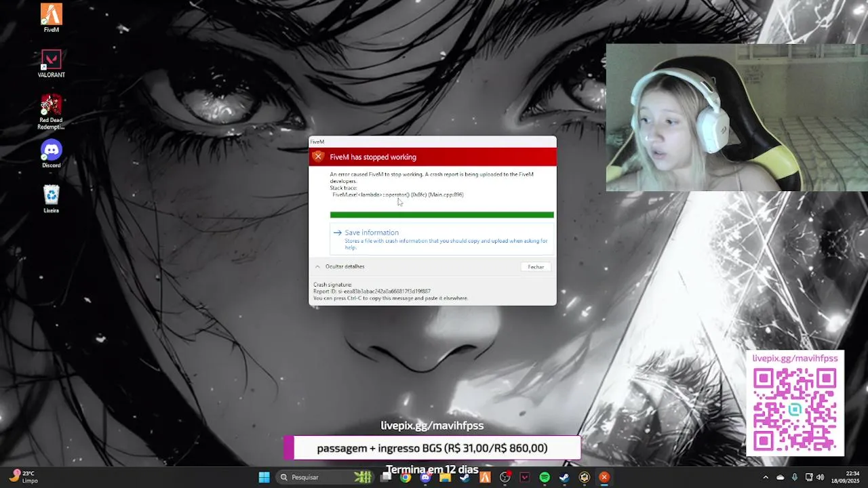
Task: Open the VALORANT desktop shortcut
Action: pyautogui.click(x=52, y=64)
